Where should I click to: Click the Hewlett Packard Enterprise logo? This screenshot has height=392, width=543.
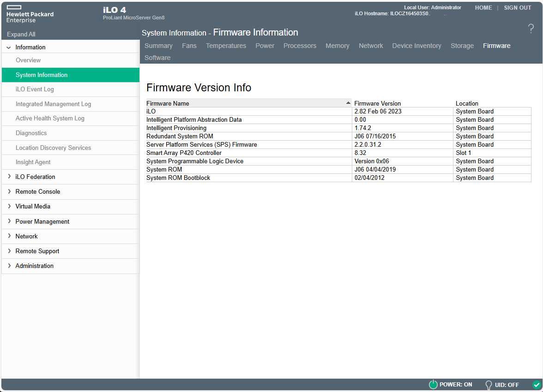[30, 15]
